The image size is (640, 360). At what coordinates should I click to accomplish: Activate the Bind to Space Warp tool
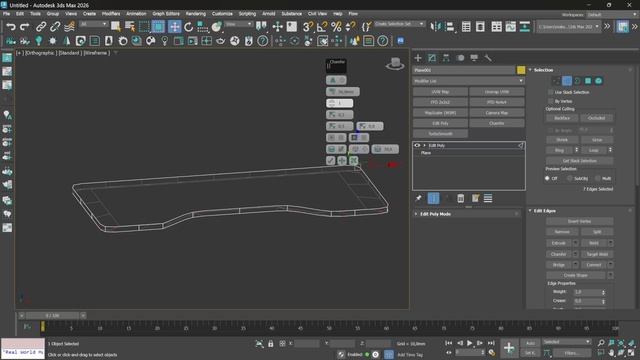pyautogui.click(x=69, y=27)
